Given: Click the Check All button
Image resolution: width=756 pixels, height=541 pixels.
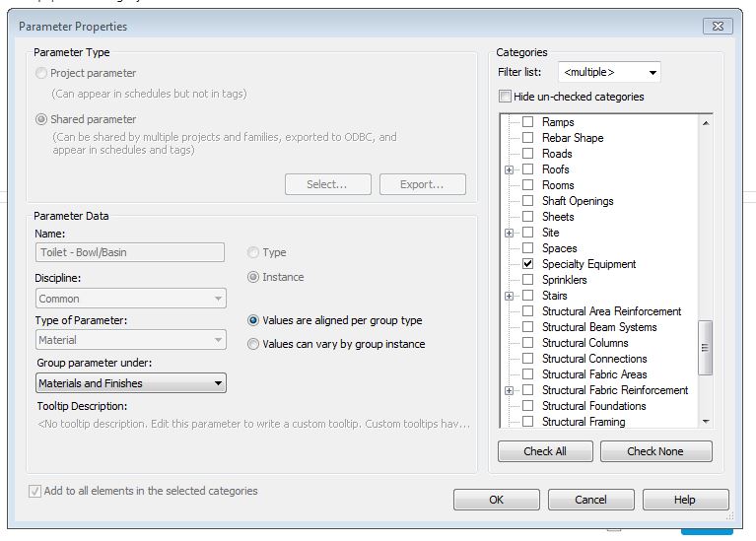Looking at the screenshot, I should (x=545, y=451).
